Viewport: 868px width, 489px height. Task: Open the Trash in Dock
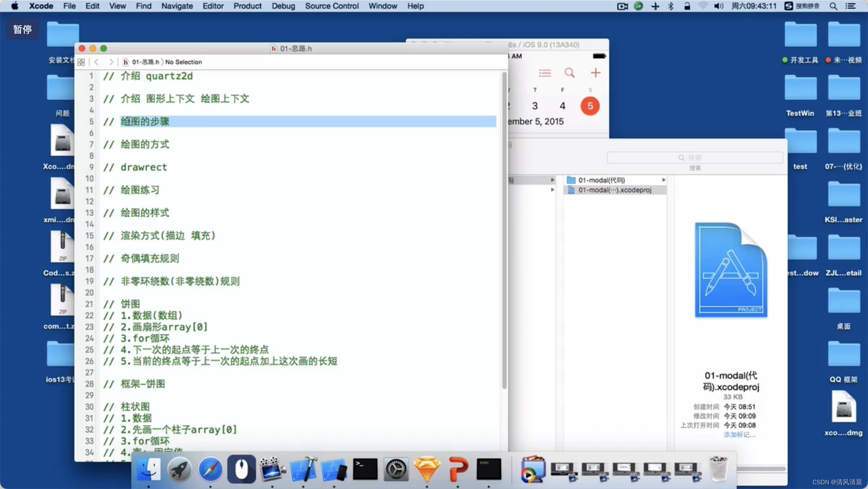(718, 469)
